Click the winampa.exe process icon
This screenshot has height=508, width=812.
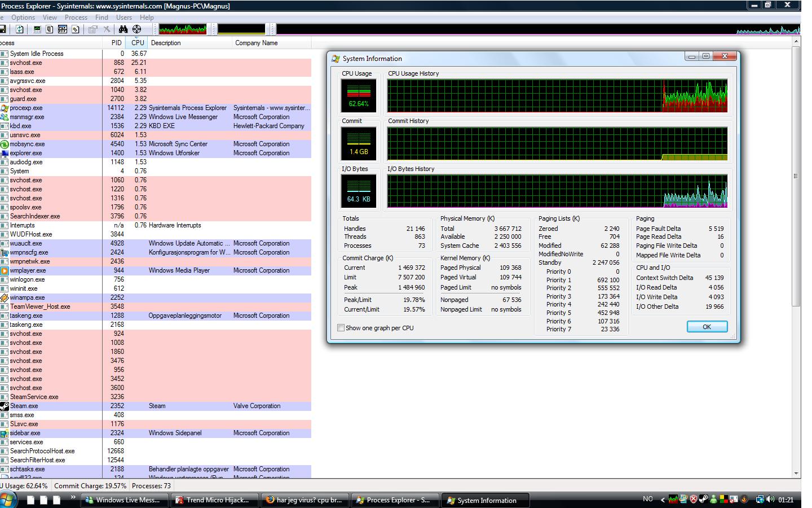(5, 297)
